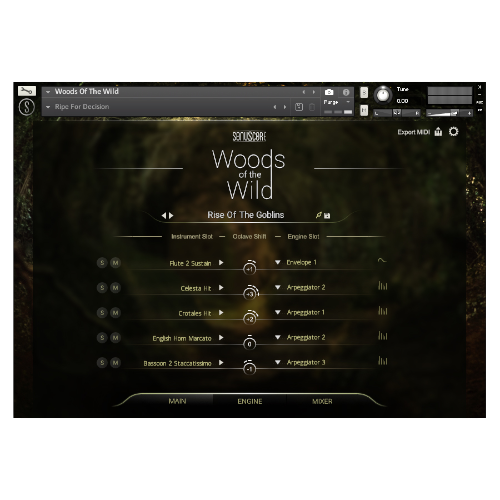Go to the previous Woods Of The Wild instrument
This screenshot has width=500, height=500.
click(304, 92)
